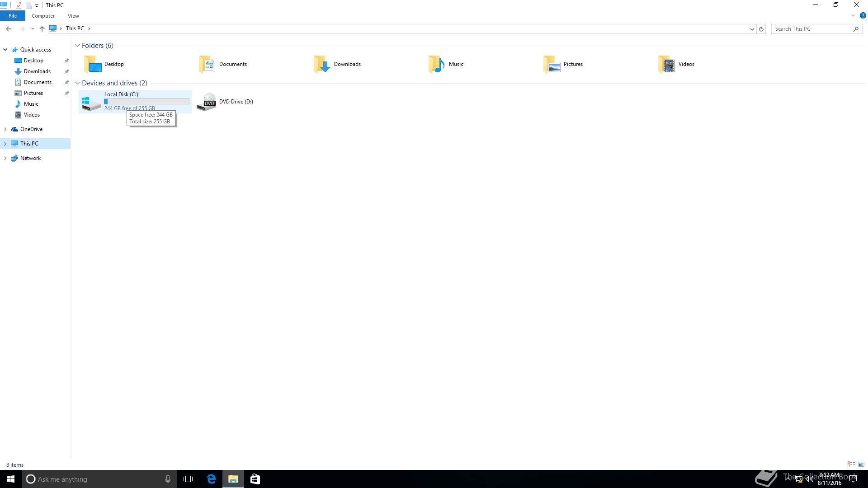Select Network in the navigation pane
This screenshot has height=488, width=868.
30,158
